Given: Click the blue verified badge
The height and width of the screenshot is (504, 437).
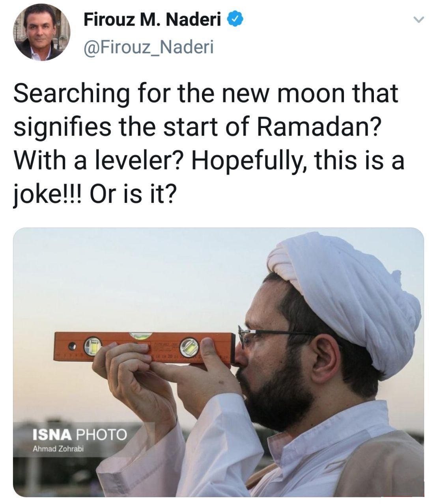Looking at the screenshot, I should click(x=235, y=20).
